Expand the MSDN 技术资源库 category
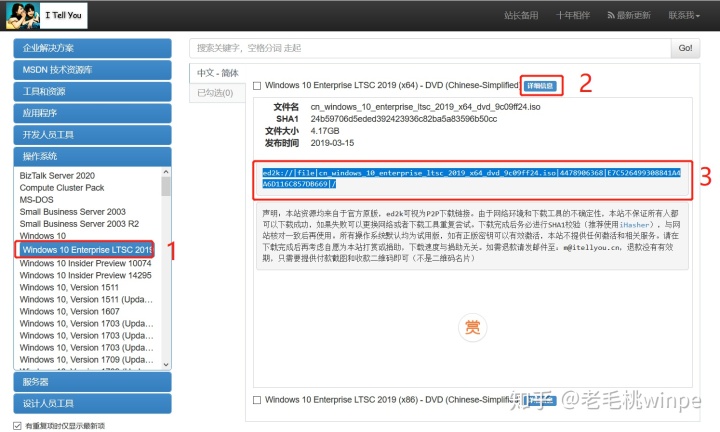Viewport: 720px width, 432px height. 92,70
